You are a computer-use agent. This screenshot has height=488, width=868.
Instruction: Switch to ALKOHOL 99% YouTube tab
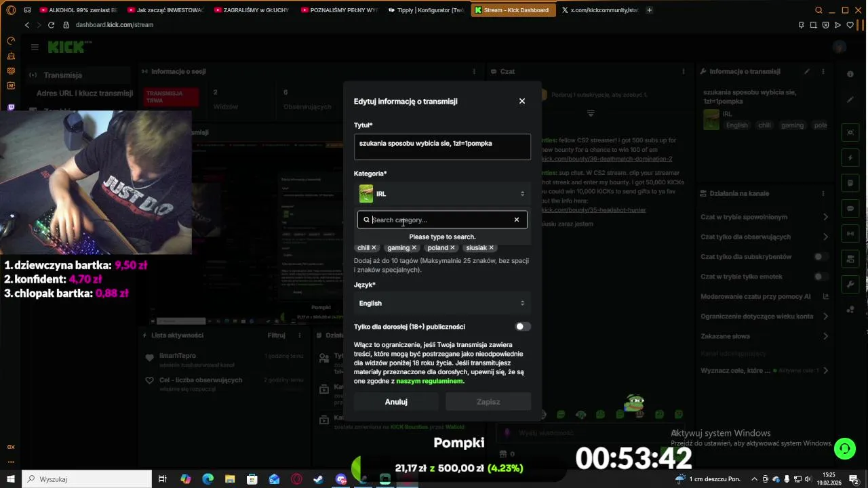pos(77,10)
